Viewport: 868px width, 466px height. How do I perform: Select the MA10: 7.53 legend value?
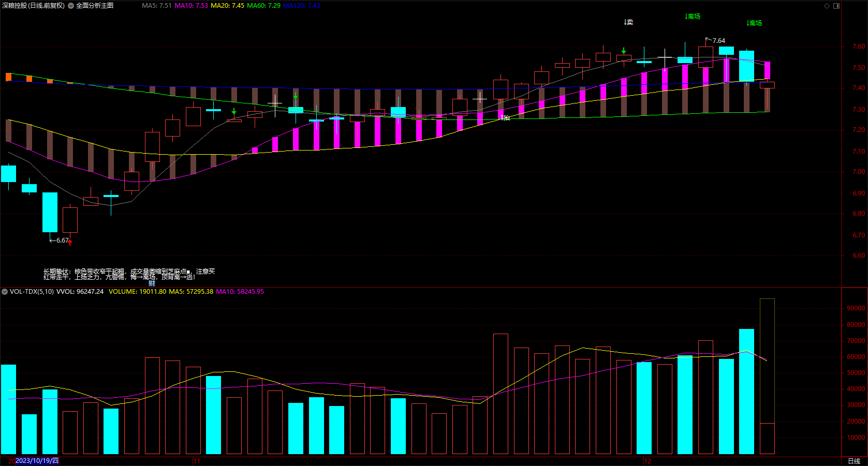point(191,6)
